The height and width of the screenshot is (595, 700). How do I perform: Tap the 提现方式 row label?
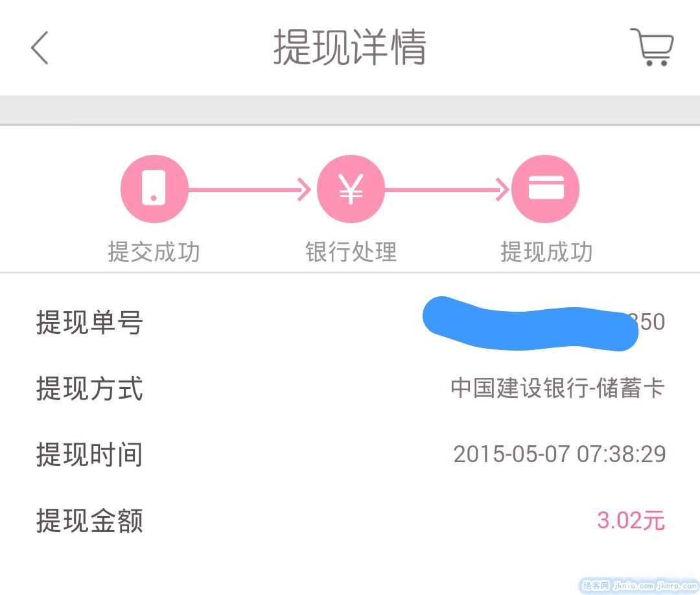click(x=89, y=389)
